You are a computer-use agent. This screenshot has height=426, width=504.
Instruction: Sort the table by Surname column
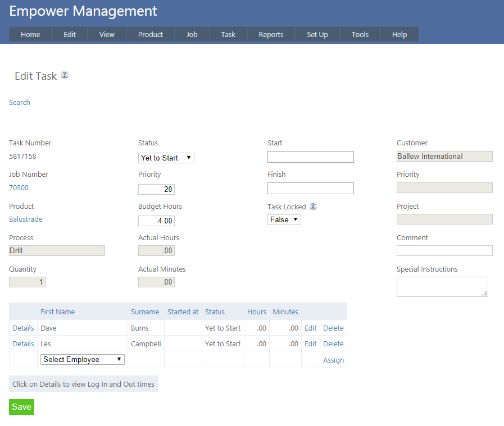click(145, 312)
